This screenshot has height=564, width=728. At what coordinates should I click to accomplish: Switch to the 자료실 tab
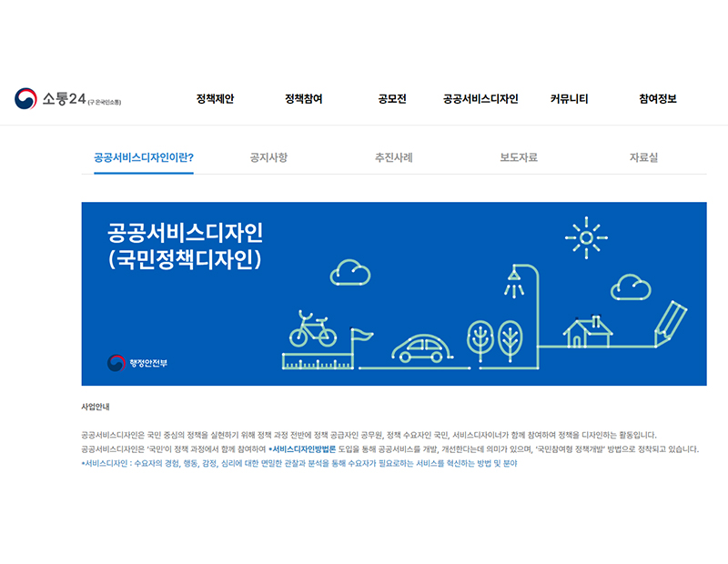coord(643,157)
